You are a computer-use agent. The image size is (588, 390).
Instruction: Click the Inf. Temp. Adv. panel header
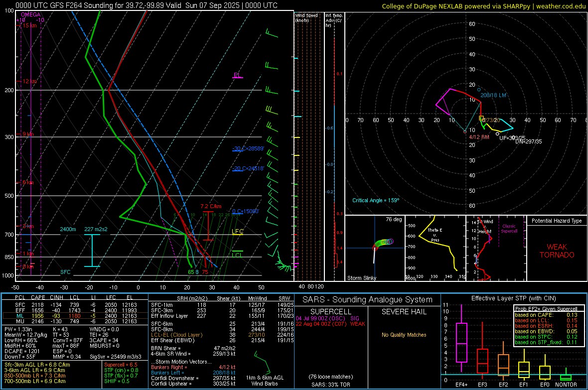tap(334, 20)
